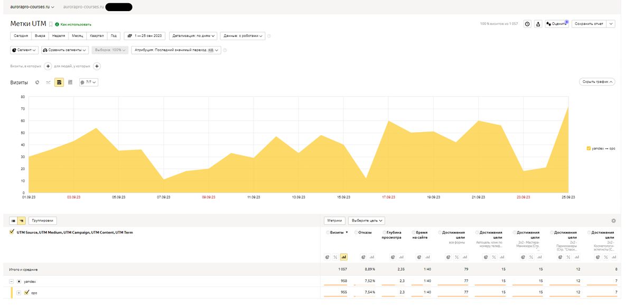Click the Группировки button
This screenshot has height=307, width=644.
point(42,221)
